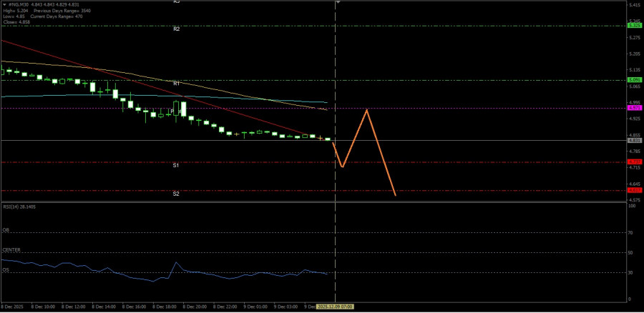Viewport: 644px width, 313px height.
Task: Click the green 5.325 price tag
Action: 634,25
